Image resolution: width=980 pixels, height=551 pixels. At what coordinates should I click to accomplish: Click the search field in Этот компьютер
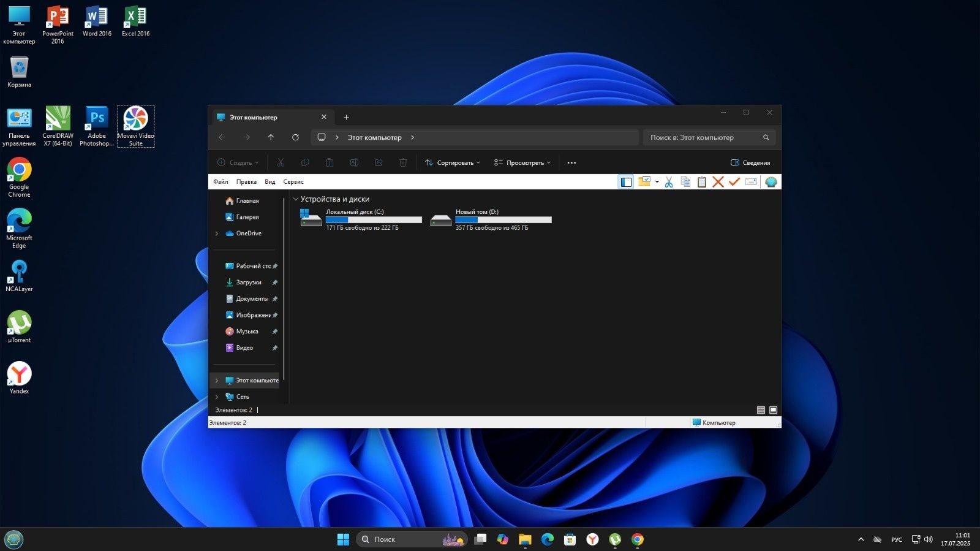pyautogui.click(x=709, y=137)
